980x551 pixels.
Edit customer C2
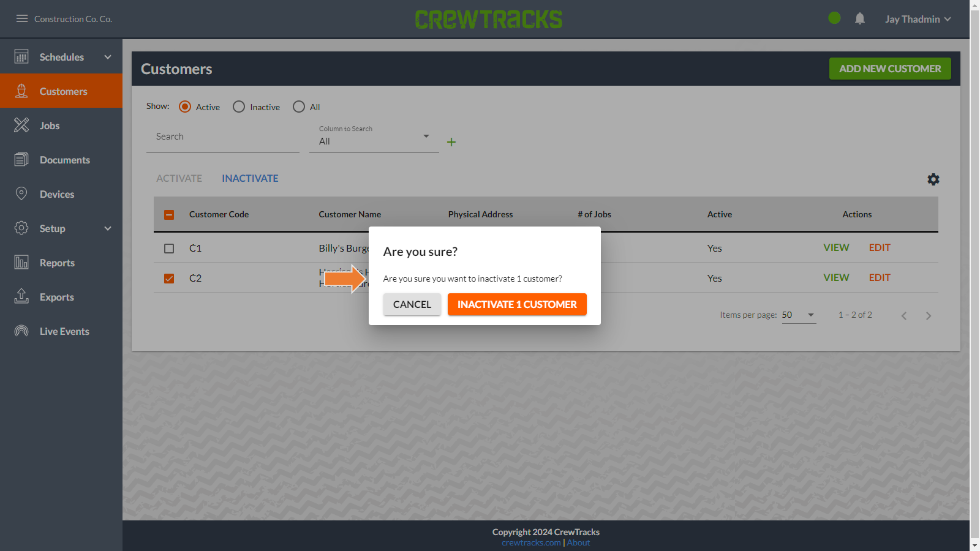[880, 277]
